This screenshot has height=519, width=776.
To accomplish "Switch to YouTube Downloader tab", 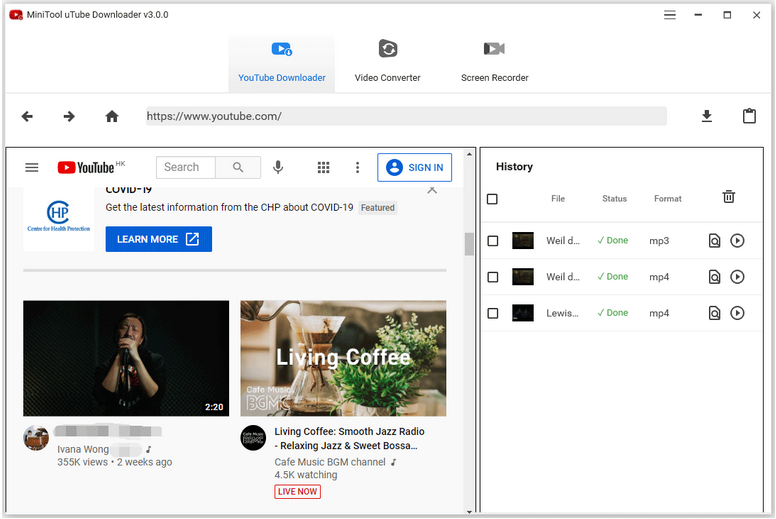I will tap(282, 64).
